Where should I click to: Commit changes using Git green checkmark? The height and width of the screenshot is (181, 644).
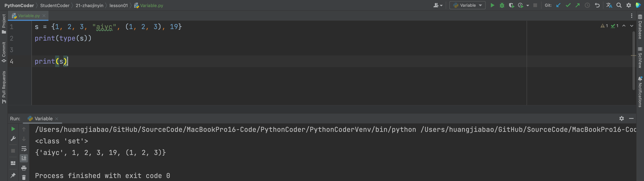[568, 5]
